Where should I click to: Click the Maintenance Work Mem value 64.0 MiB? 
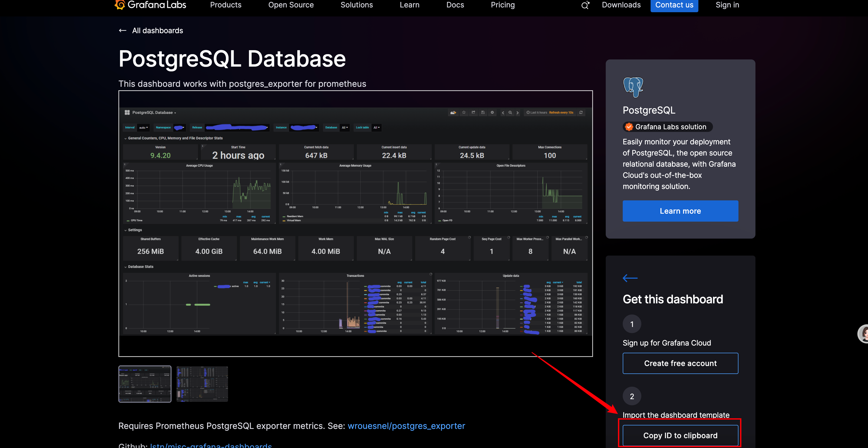[267, 252]
